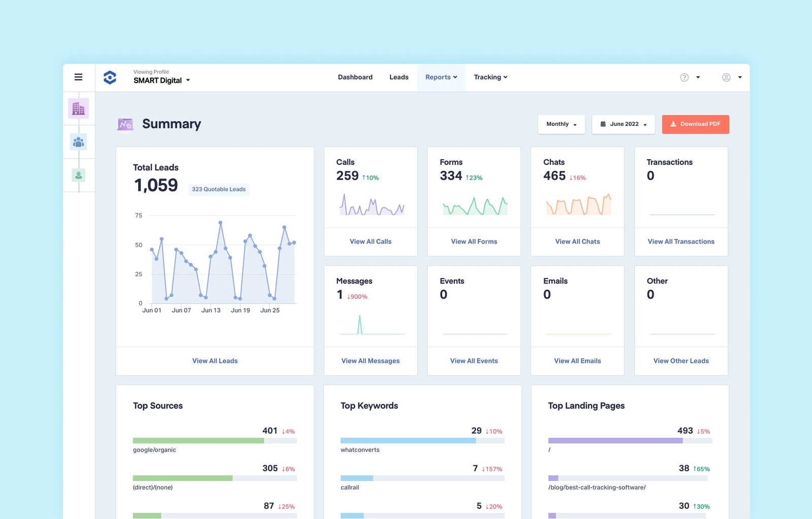Select the single user icon in sidebar
The width and height of the screenshot is (812, 519).
pos(79,176)
